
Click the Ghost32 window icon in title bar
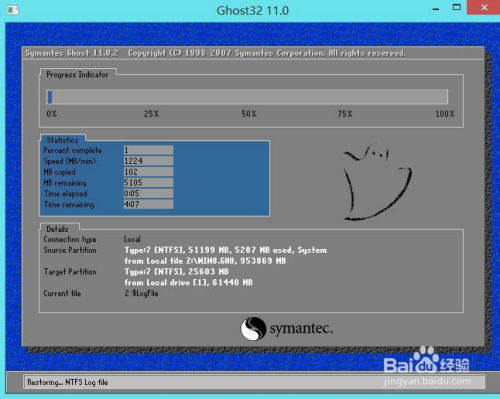tap(13, 10)
